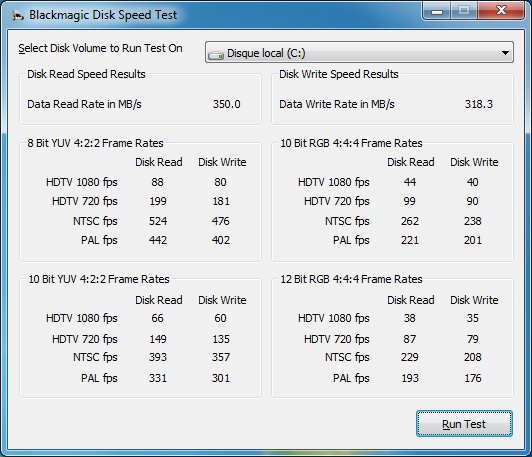532x457 pixels.
Task: Click 10 Bit YUV HDTV 1080 write value 60
Action: (x=220, y=318)
